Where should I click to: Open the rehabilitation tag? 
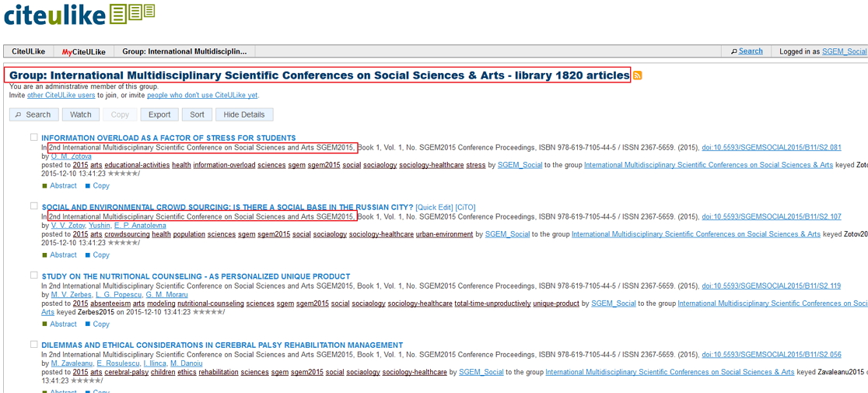[x=218, y=373]
